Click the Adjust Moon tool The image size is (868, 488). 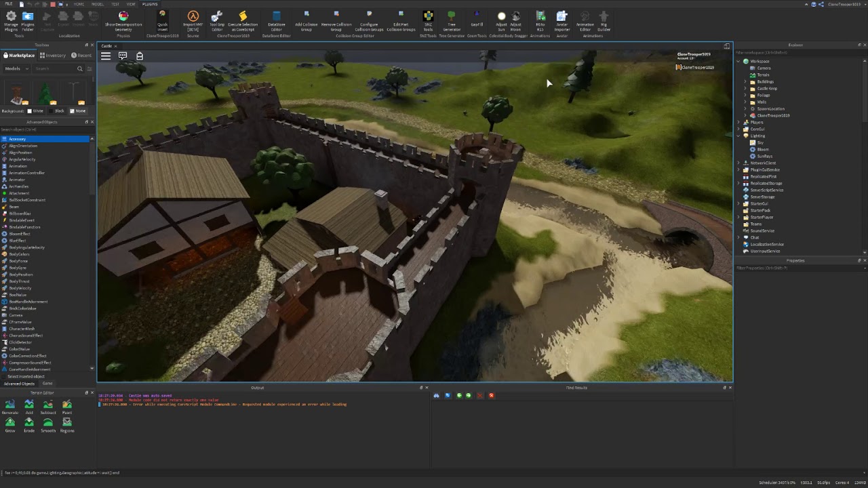516,21
